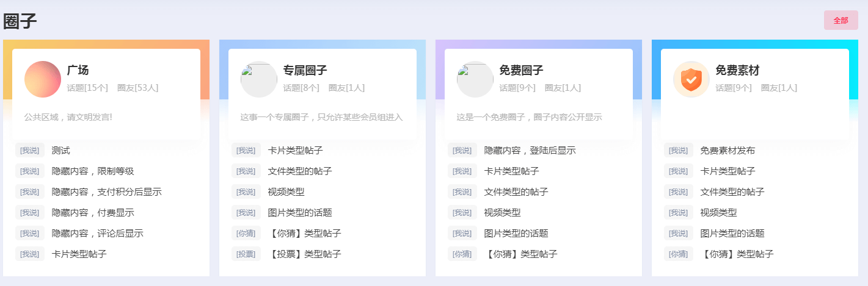Screen dimensions: 868x286
Task: Click the [投票] tag label
Action: 246,254
